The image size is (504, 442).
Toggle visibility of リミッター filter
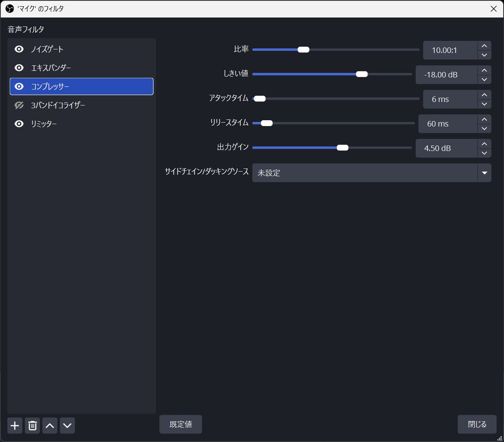click(x=19, y=124)
